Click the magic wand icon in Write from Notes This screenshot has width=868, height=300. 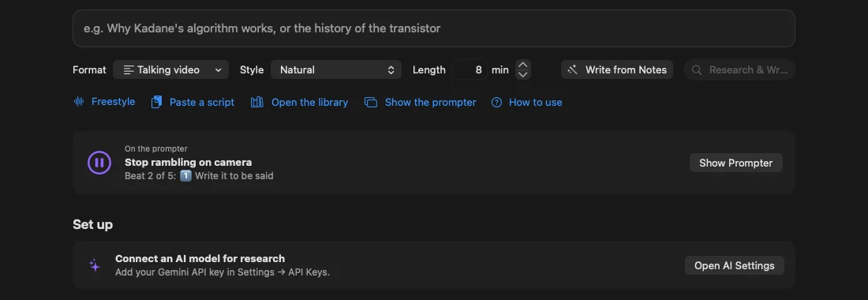[573, 69]
